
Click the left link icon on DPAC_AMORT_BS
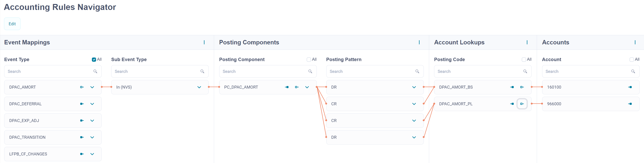512,87
